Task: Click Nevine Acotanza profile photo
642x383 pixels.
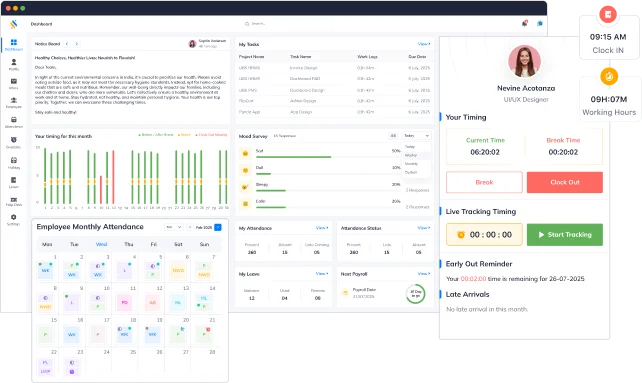Action: [524, 61]
